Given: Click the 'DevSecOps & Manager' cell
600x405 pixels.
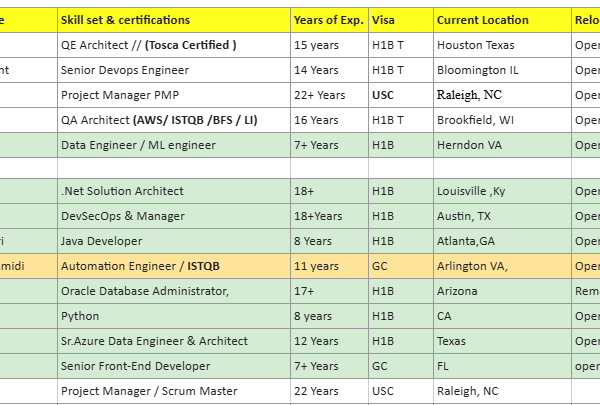Looking at the screenshot, I should [x=172, y=216].
